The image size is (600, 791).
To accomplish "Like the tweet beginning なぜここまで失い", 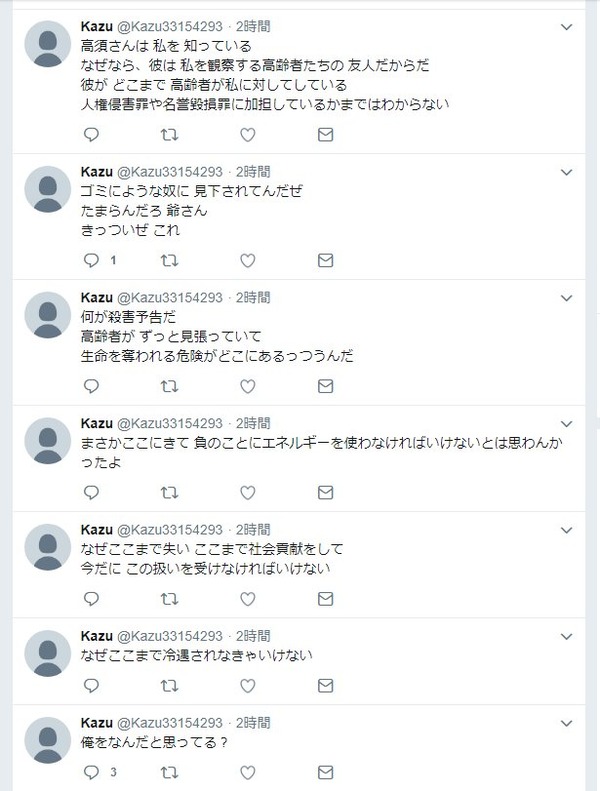I will tap(247, 599).
